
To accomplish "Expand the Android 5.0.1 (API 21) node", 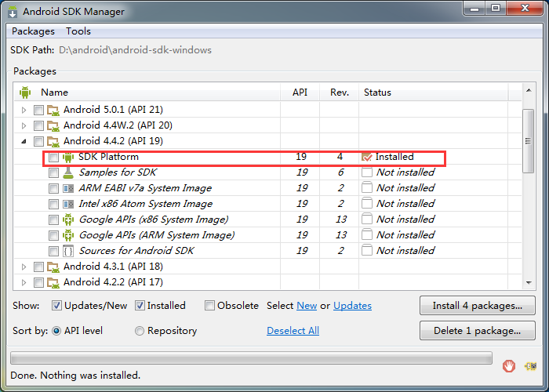I will [x=24, y=110].
